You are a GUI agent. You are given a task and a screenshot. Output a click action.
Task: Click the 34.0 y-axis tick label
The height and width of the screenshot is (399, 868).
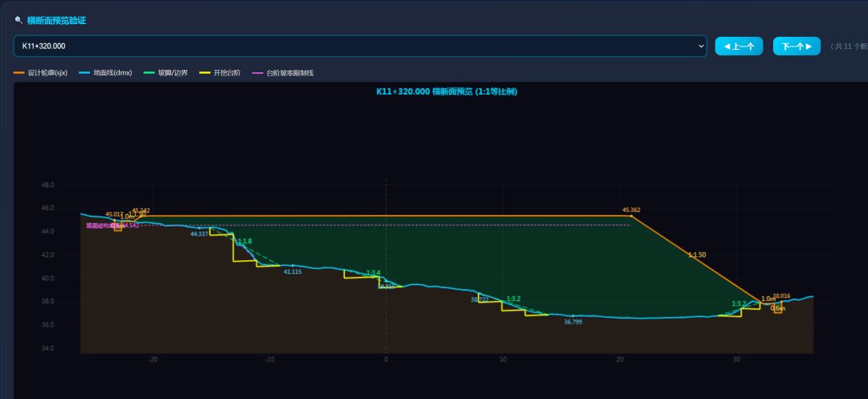click(x=47, y=348)
